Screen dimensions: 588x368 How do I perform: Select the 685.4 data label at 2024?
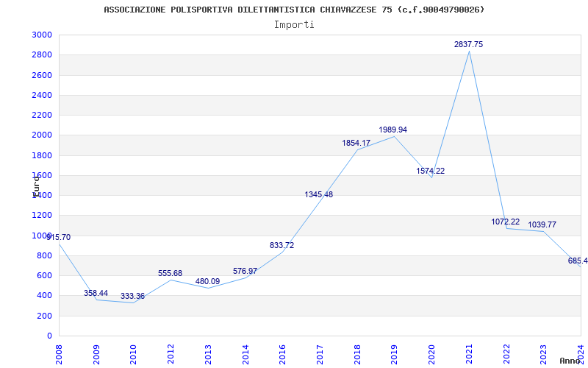[578, 261]
